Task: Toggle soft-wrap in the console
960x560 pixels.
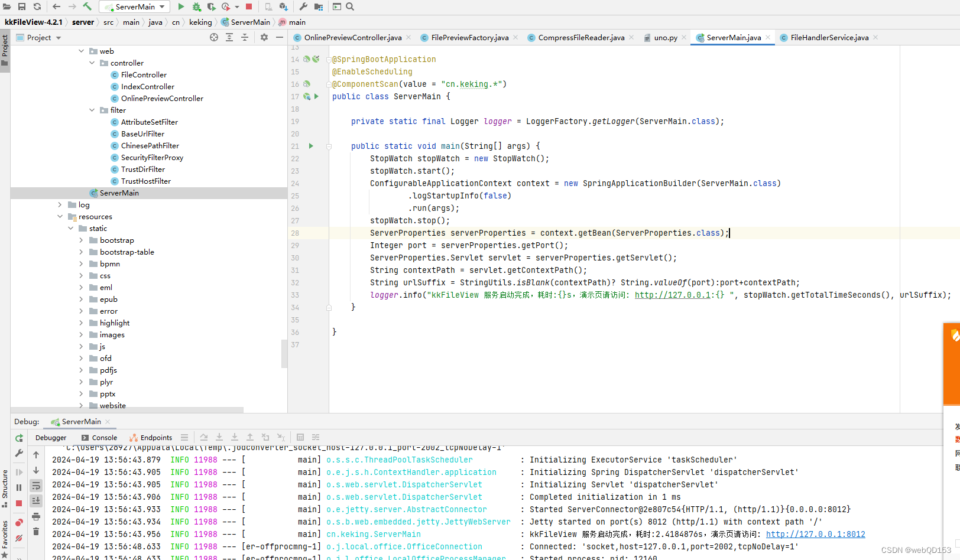Action: [x=36, y=486]
